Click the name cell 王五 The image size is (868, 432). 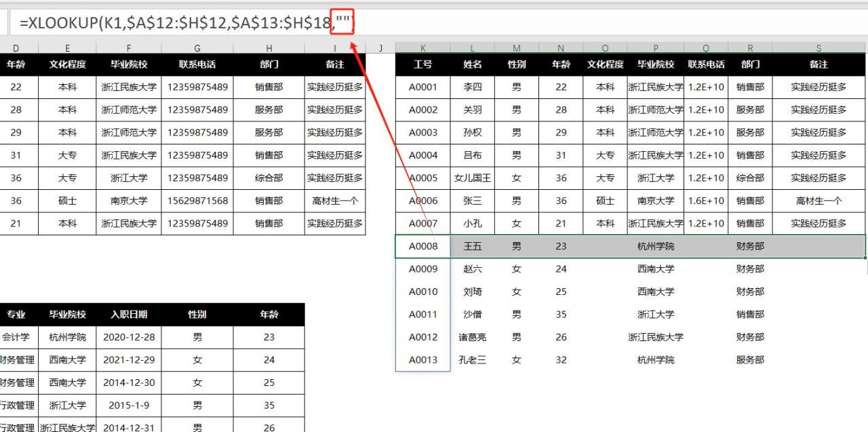click(x=473, y=246)
